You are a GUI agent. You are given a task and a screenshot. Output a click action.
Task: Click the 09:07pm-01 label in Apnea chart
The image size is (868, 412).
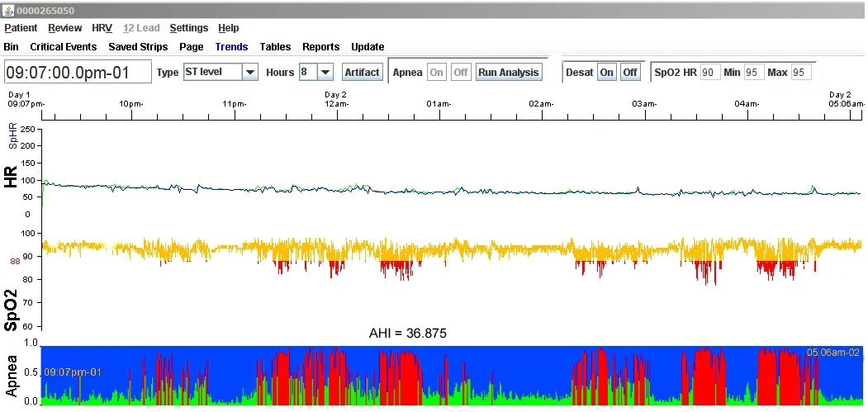(73, 372)
